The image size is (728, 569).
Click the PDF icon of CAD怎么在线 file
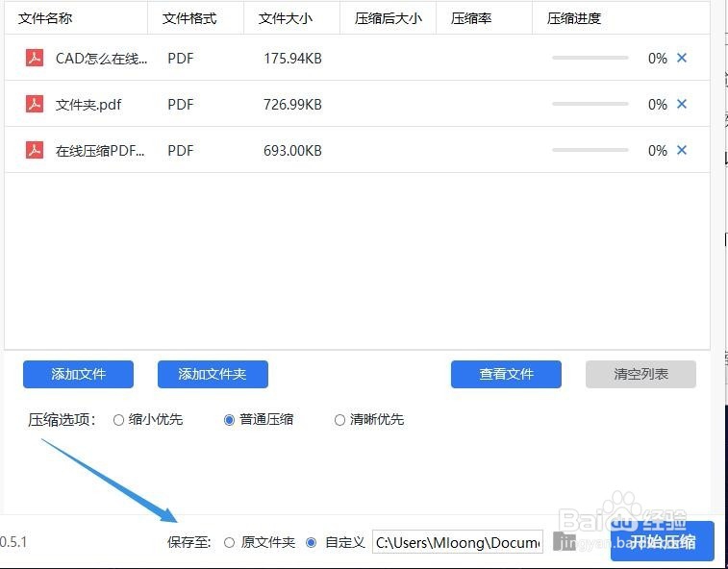[35, 58]
